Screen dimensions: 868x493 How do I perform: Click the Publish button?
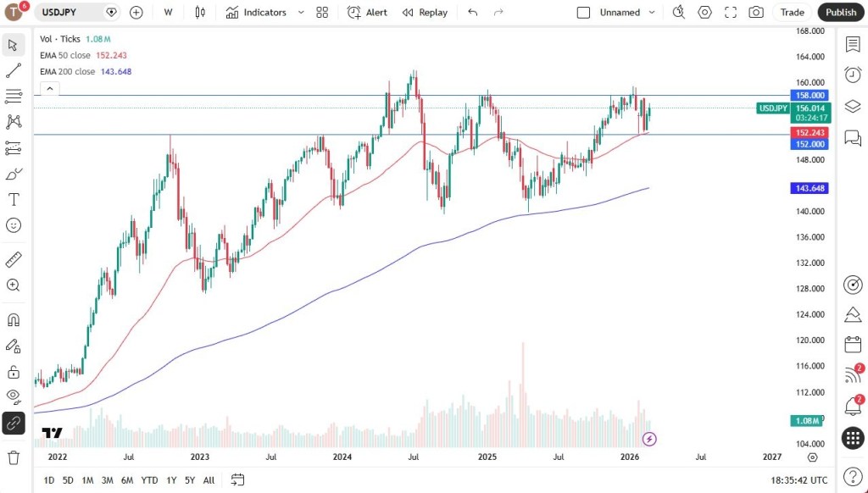[x=840, y=13]
